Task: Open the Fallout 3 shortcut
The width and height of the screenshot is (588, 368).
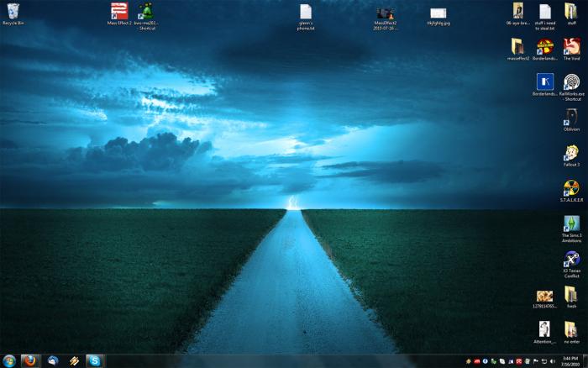Action: (571, 153)
